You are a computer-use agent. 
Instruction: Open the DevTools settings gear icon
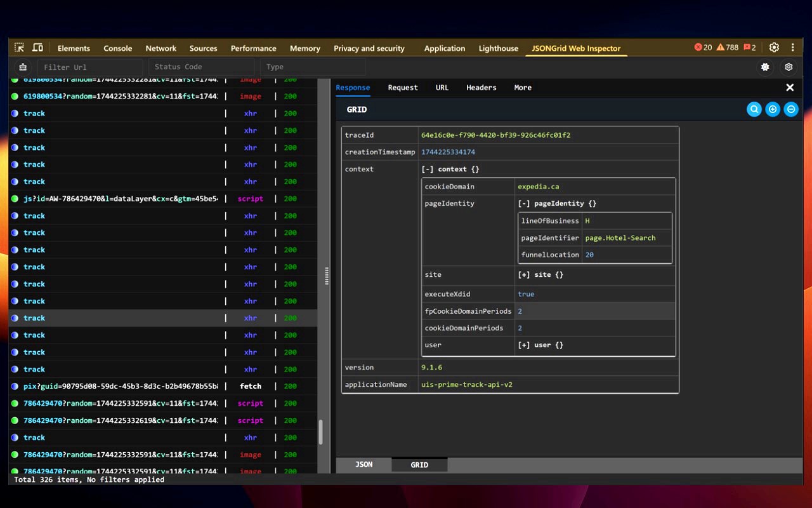click(x=774, y=48)
